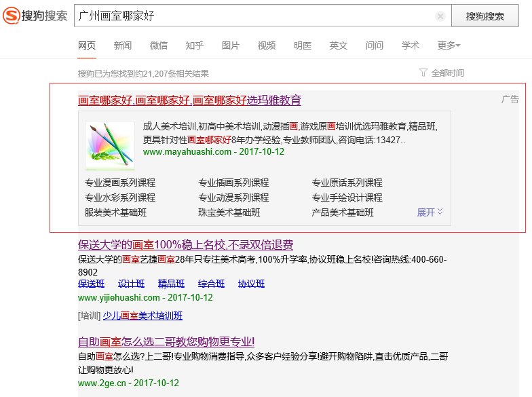Screen dimensions: 532x397
Task: Go to the 视频 tab
Action: (267, 45)
